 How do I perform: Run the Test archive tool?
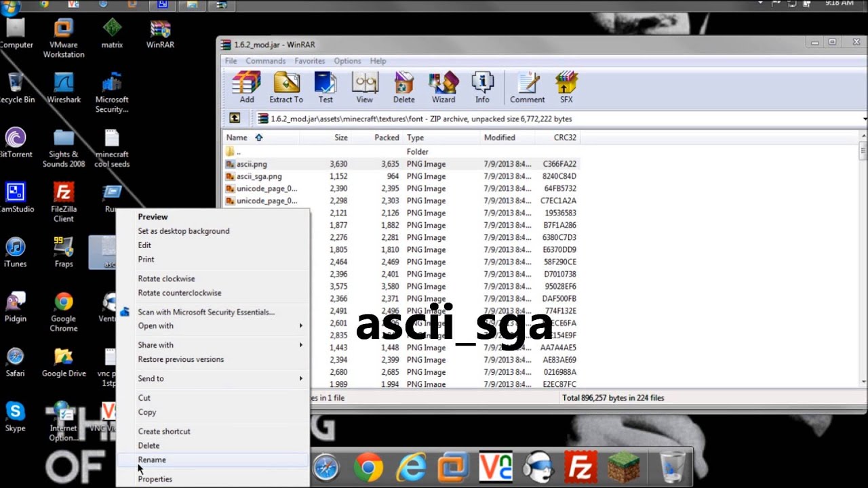325,87
